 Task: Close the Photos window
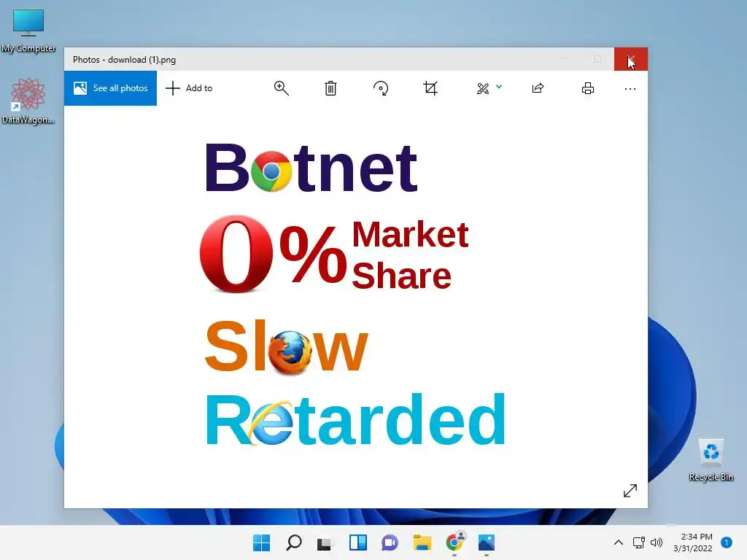(631, 59)
